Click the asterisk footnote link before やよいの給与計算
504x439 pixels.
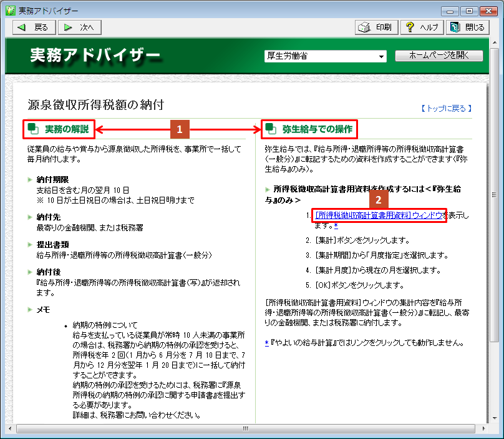tap(266, 343)
